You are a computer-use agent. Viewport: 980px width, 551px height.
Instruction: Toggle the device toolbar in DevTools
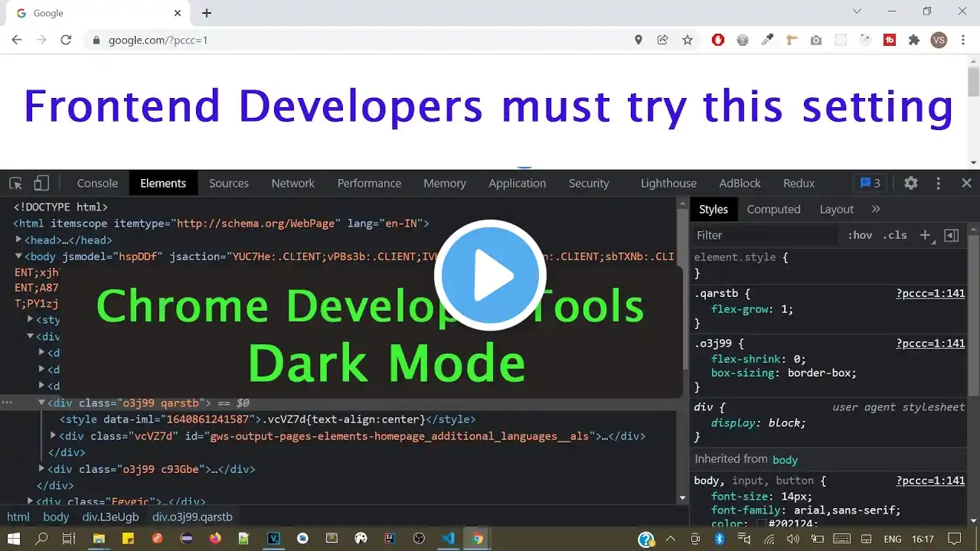[41, 183]
